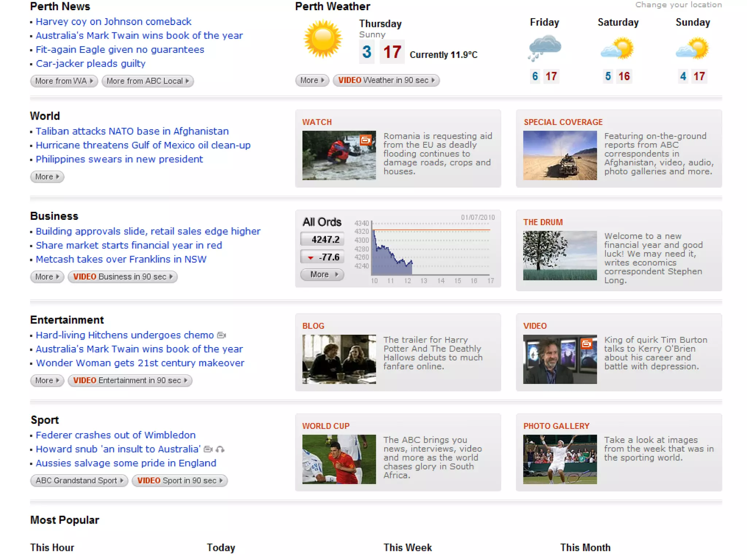
Task: Click the red down arrow in All Ords change
Action: click(x=310, y=257)
